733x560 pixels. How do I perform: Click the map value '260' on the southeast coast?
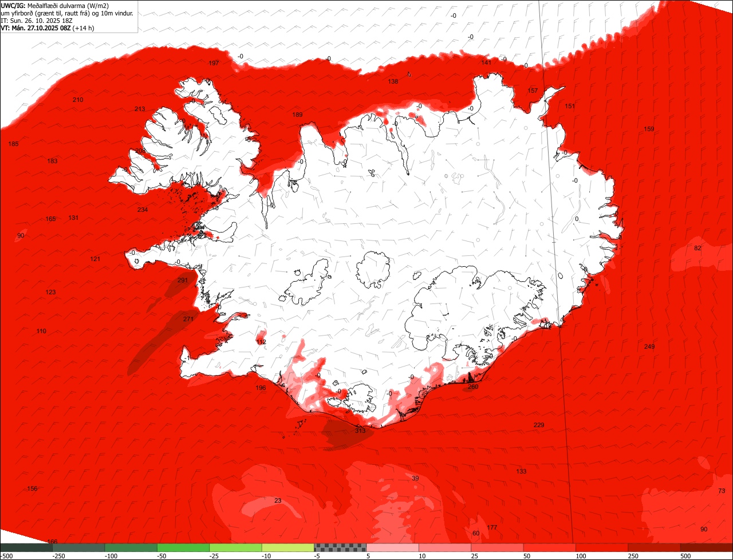pos(472,387)
